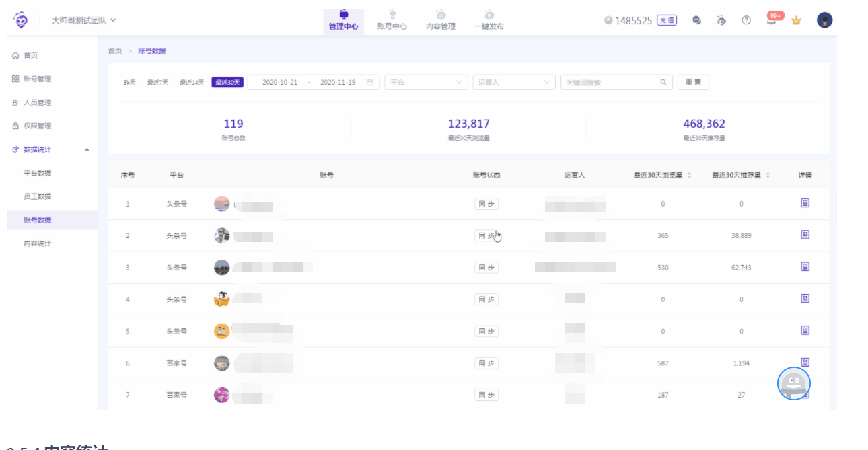Click 同步 button in row 1

(486, 204)
